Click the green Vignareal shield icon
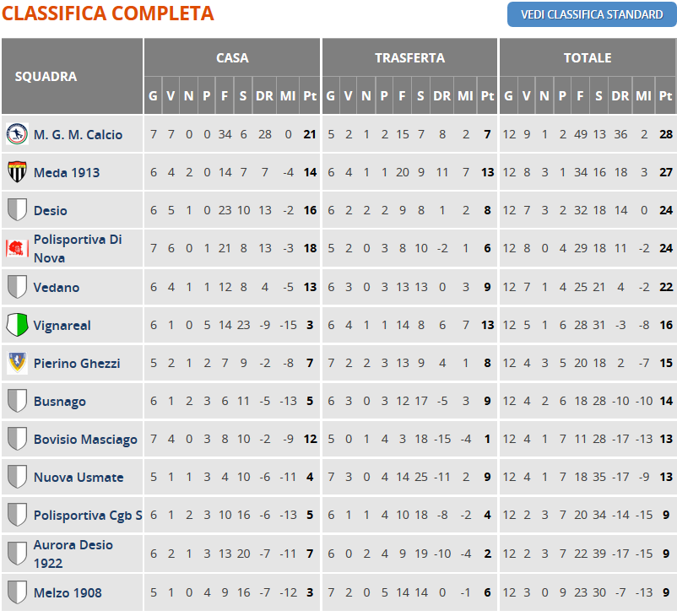Image resolution: width=677 pixels, height=616 pixels. 17,325
